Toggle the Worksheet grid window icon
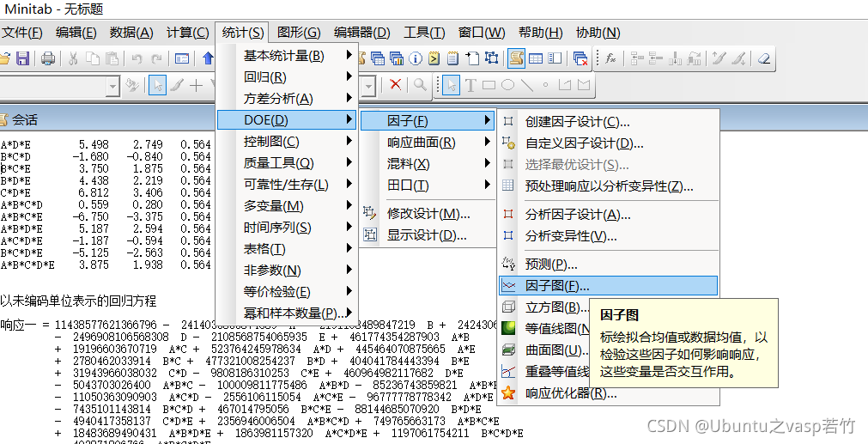Screen dimensions: 868x444 pos(536,58)
